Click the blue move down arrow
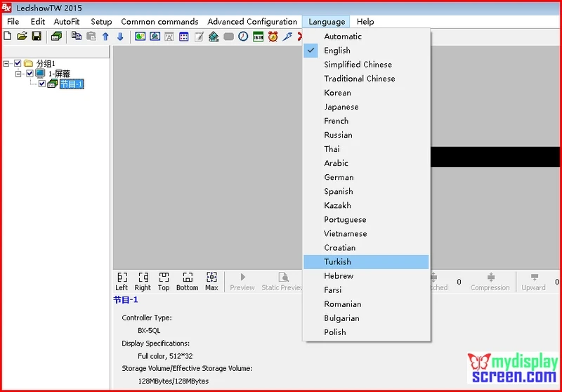The image size is (562, 392). pos(120,37)
